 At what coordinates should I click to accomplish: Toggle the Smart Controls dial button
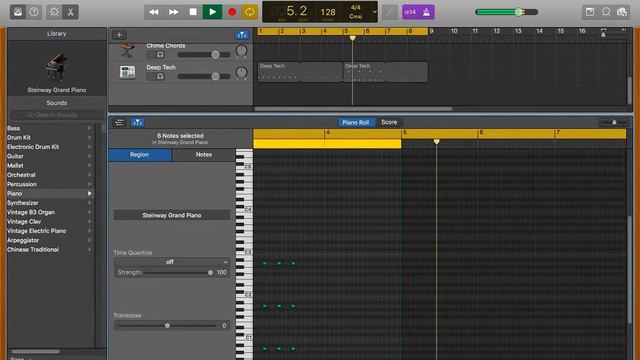pyautogui.click(x=54, y=12)
